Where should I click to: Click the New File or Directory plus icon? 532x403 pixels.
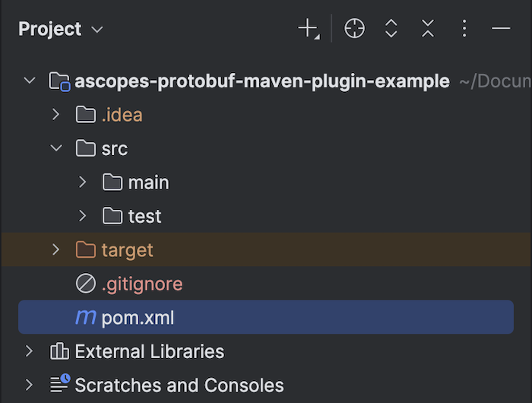tap(309, 29)
